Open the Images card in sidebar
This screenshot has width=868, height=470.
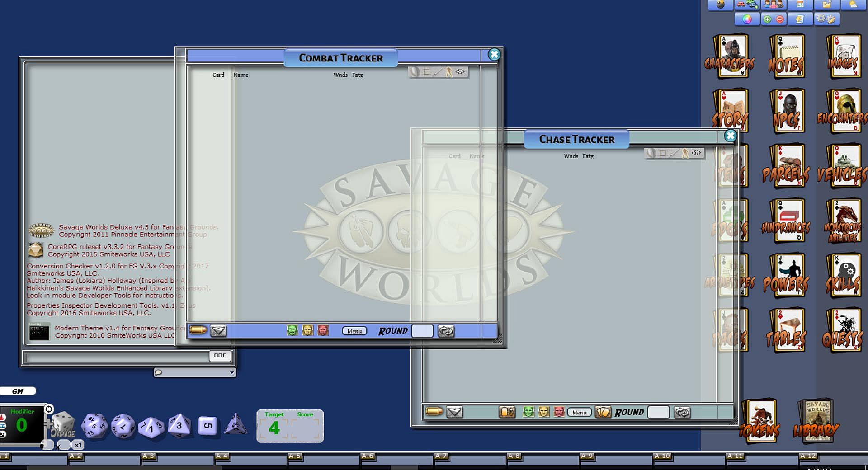point(843,56)
